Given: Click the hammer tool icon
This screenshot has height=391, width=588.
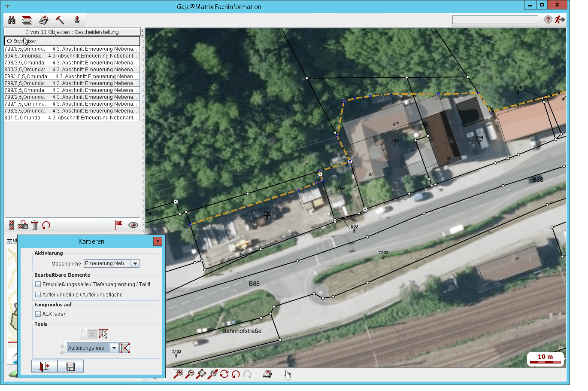Looking at the screenshot, I should tap(60, 20).
